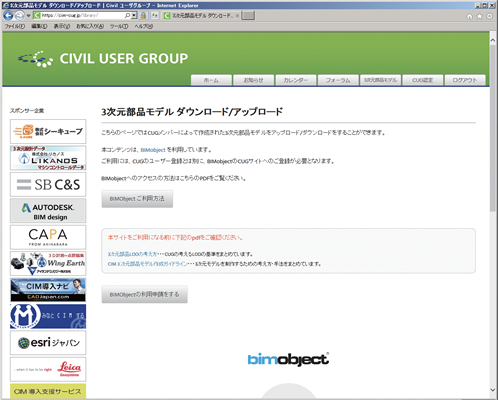Open the recent pages dropdown arrow
The height and width of the screenshot is (400, 498).
(x=28, y=15)
